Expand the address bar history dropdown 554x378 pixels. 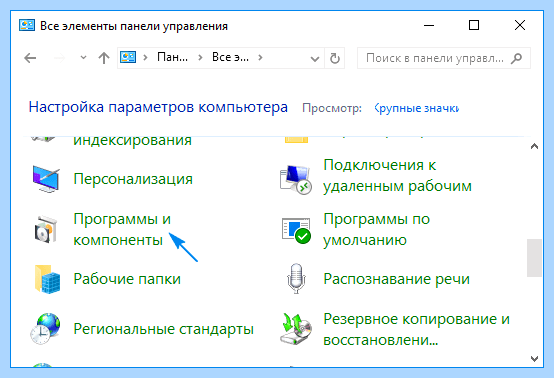[x=314, y=59]
